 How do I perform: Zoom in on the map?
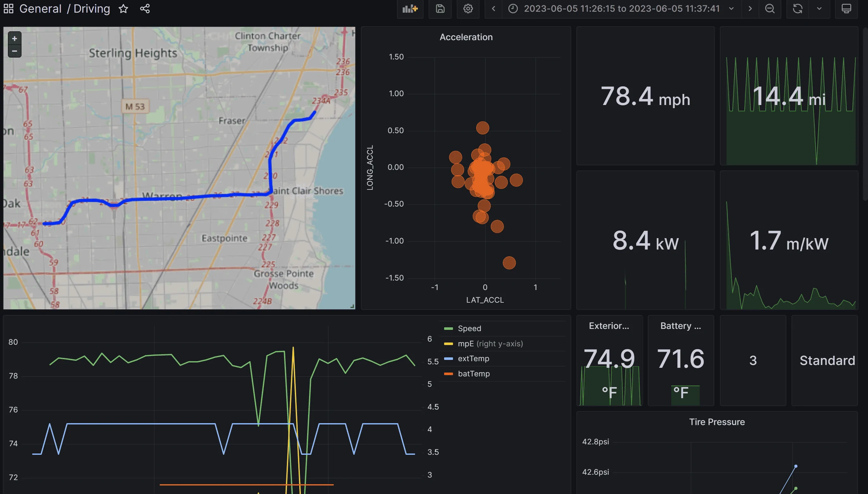click(x=15, y=38)
